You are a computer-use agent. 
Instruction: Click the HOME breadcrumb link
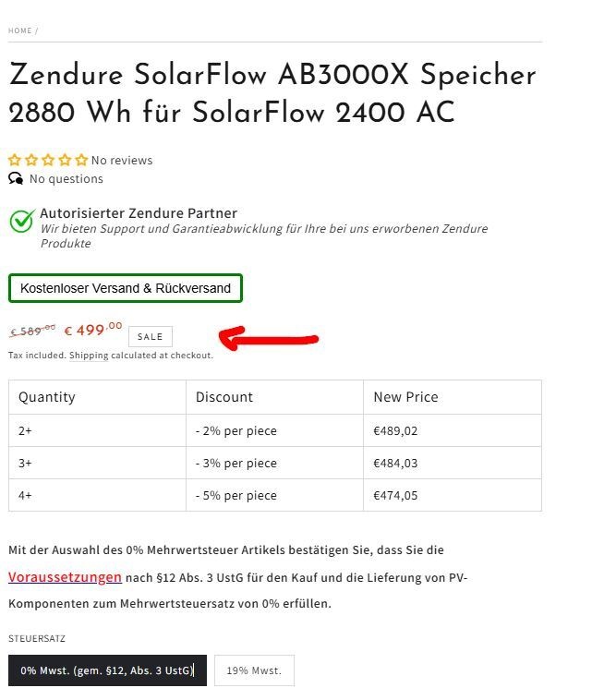pos(19,30)
